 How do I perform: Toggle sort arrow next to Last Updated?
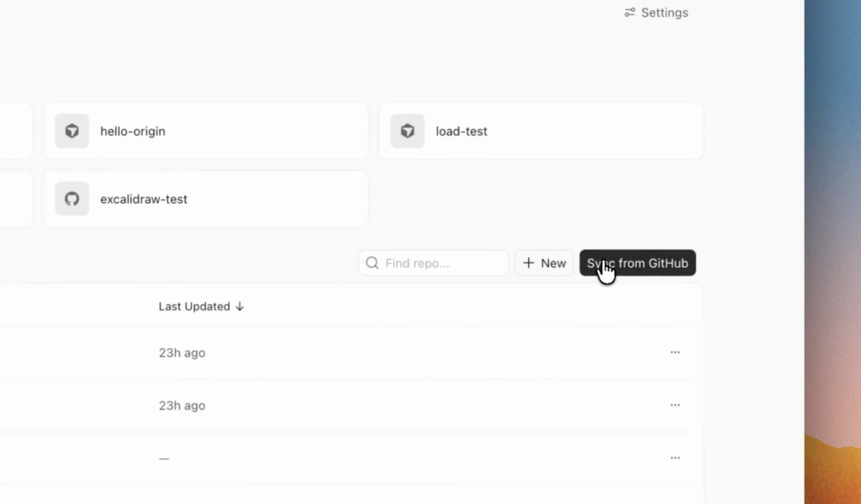point(240,307)
